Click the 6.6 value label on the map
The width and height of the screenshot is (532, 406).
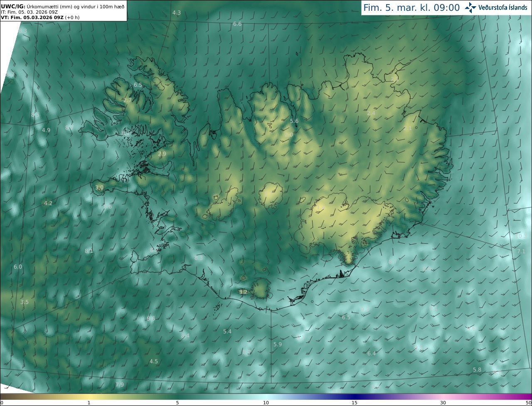(237, 24)
